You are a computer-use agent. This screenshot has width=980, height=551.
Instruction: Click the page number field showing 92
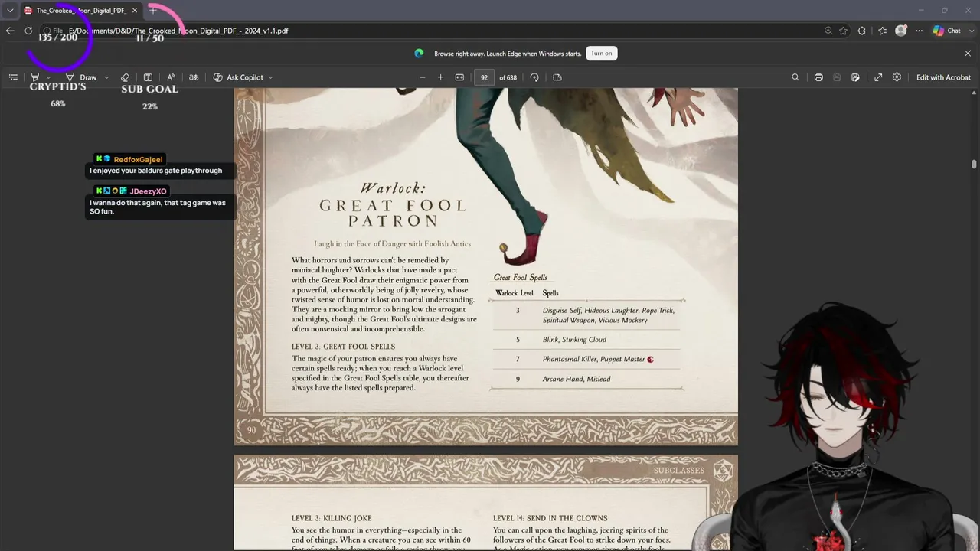click(484, 77)
